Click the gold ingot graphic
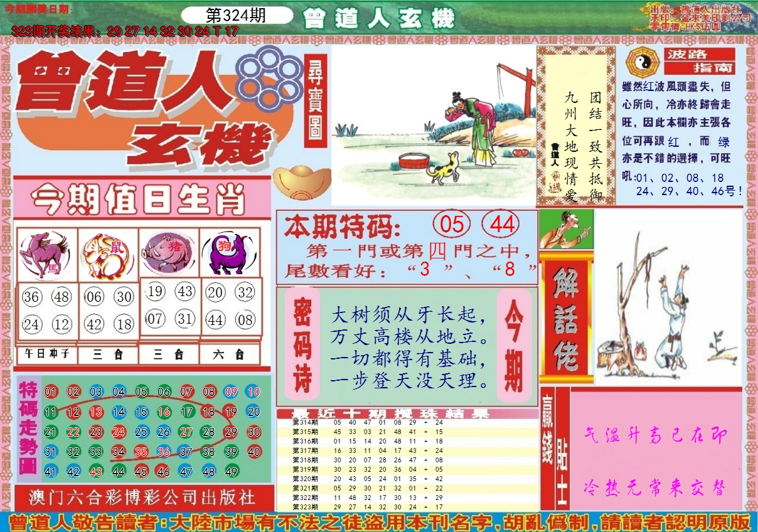758x532 pixels. 302,181
